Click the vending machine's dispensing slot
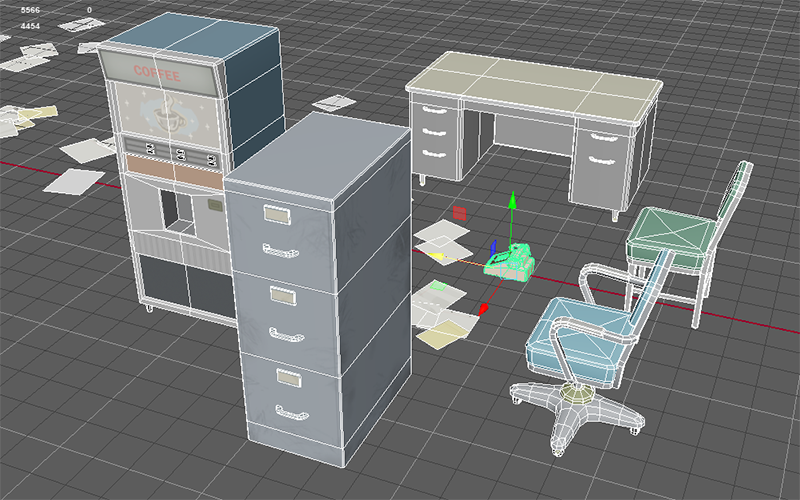Viewport: 800px width, 500px height. coord(178,210)
